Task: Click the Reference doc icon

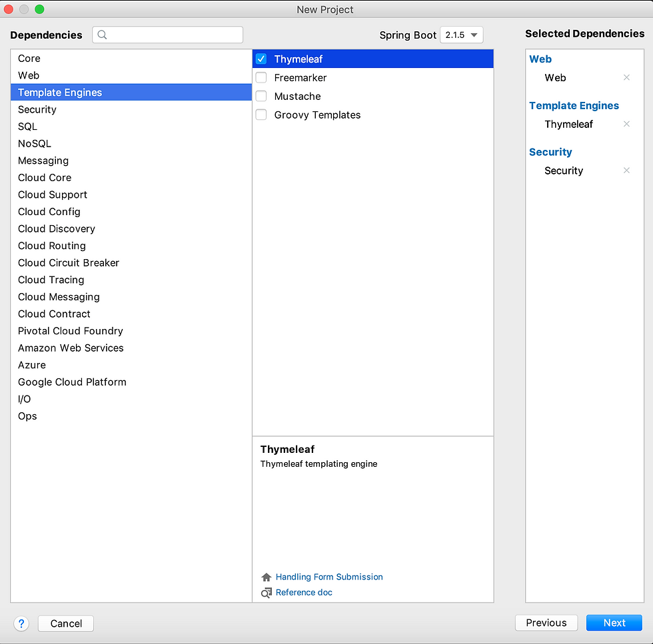Action: pyautogui.click(x=266, y=592)
